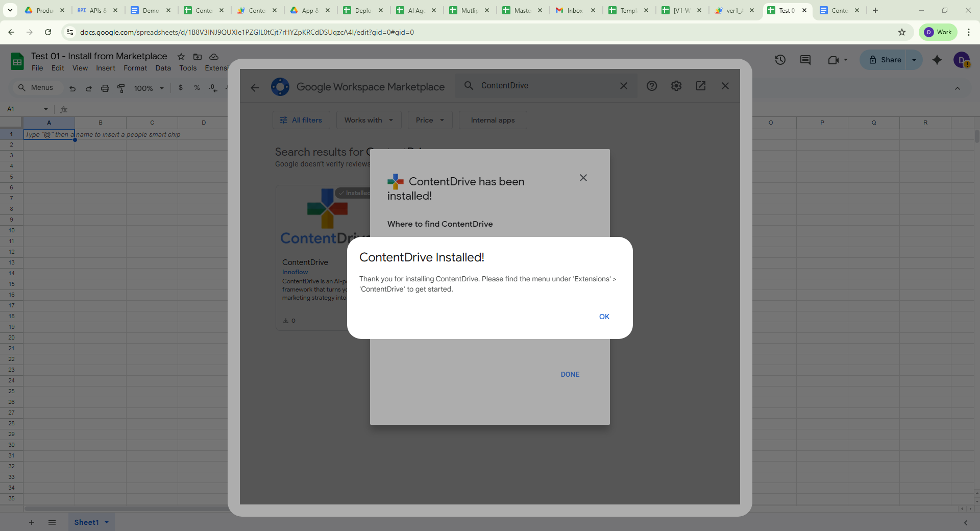
Task: Open version history clock icon
Action: click(780, 60)
